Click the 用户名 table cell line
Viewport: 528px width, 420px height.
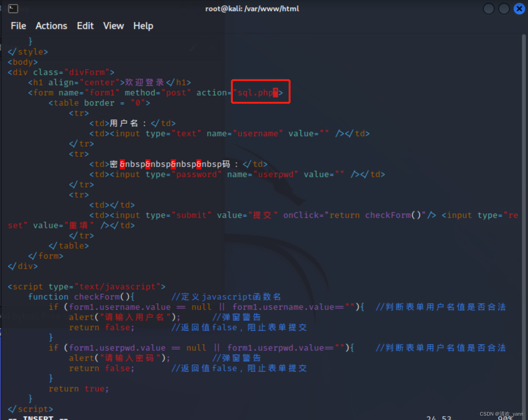(x=132, y=123)
